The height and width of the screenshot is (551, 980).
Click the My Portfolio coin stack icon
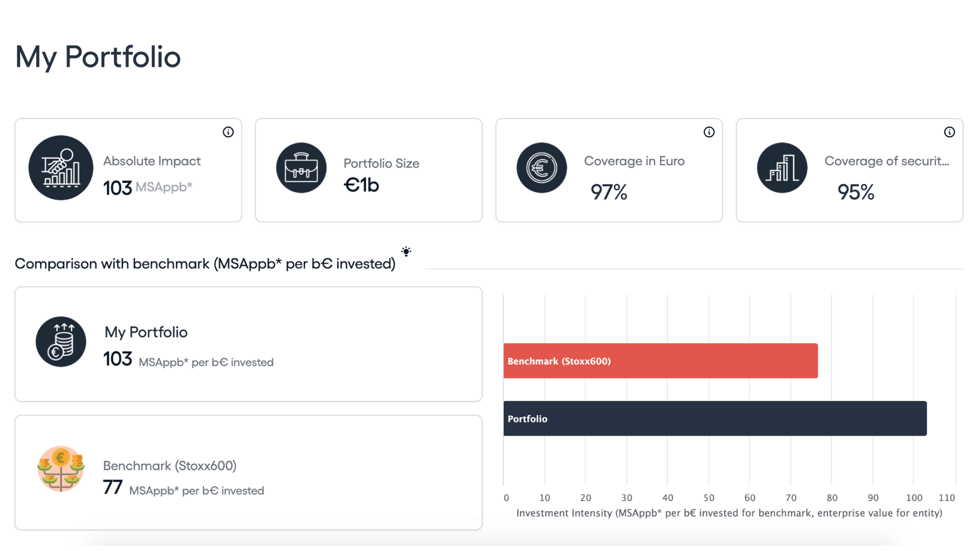tap(61, 342)
